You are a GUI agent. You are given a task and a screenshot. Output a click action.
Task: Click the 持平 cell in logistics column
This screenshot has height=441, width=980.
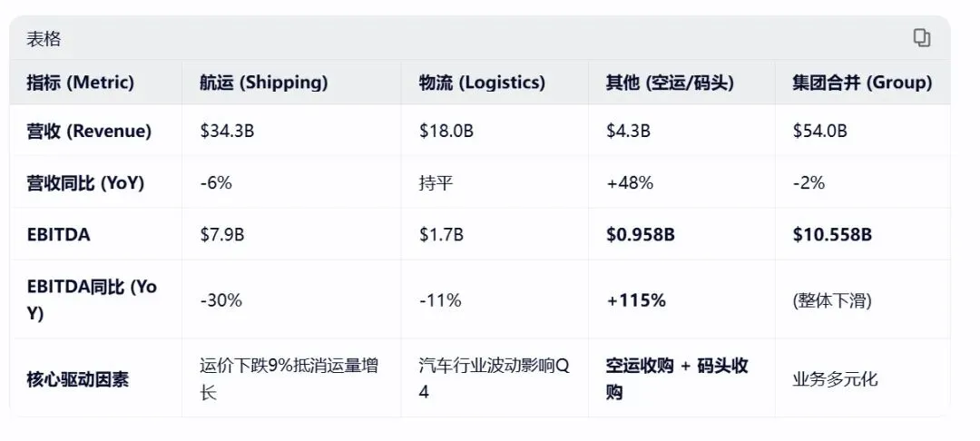coord(436,182)
